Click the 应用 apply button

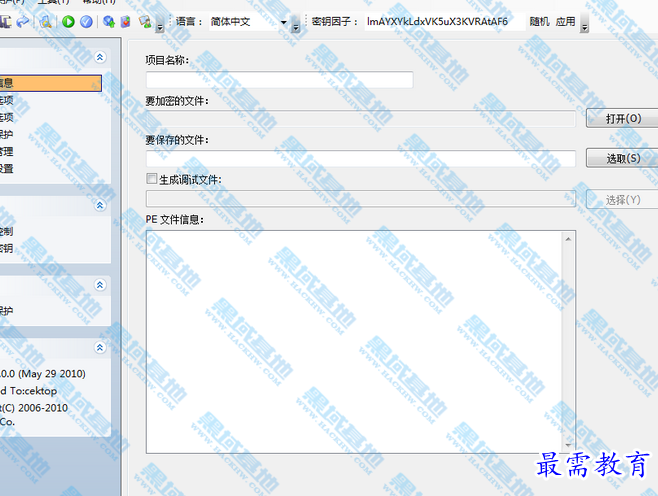point(565,21)
